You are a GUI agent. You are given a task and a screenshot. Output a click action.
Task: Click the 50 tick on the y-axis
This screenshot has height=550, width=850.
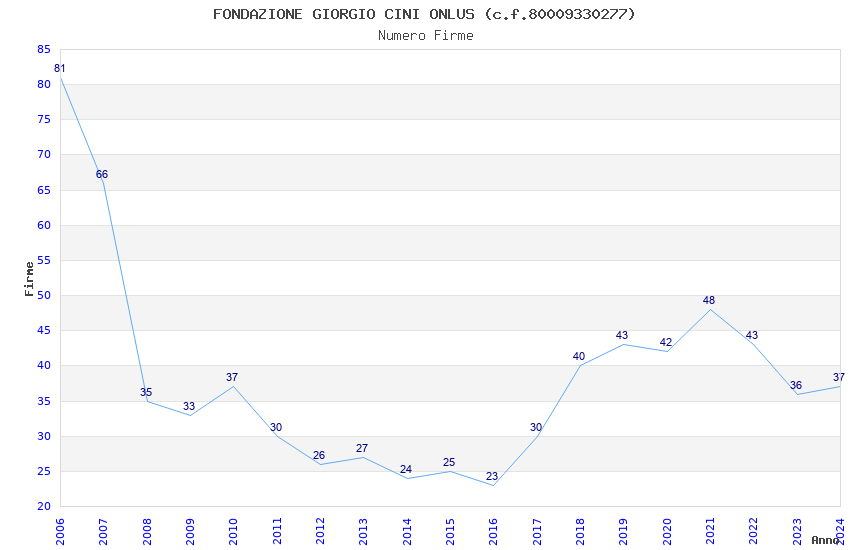(44, 296)
